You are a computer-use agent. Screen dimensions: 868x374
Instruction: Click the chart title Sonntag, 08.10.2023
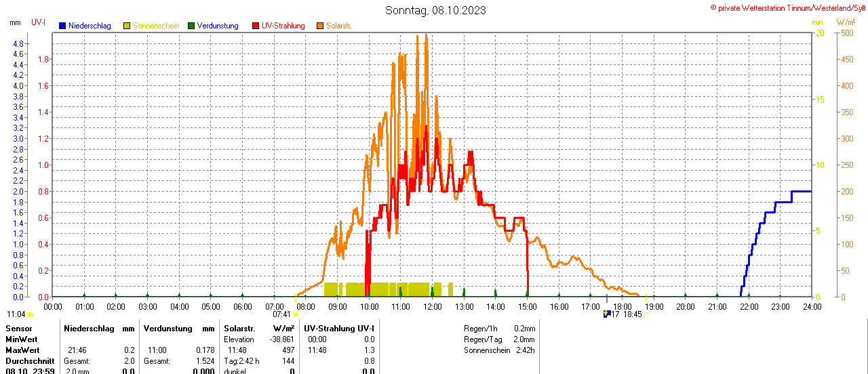(435, 10)
